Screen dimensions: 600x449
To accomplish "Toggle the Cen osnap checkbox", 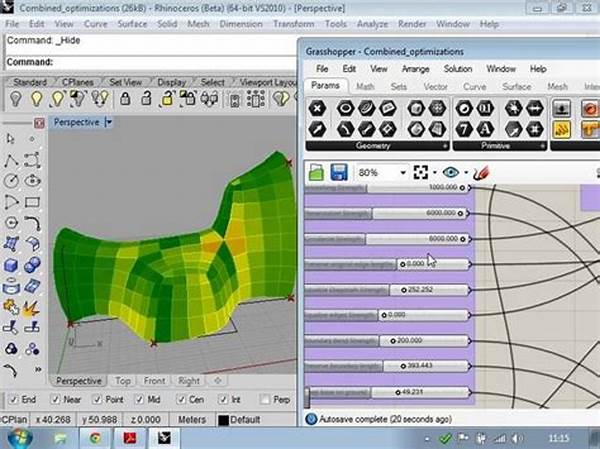I will (x=181, y=400).
